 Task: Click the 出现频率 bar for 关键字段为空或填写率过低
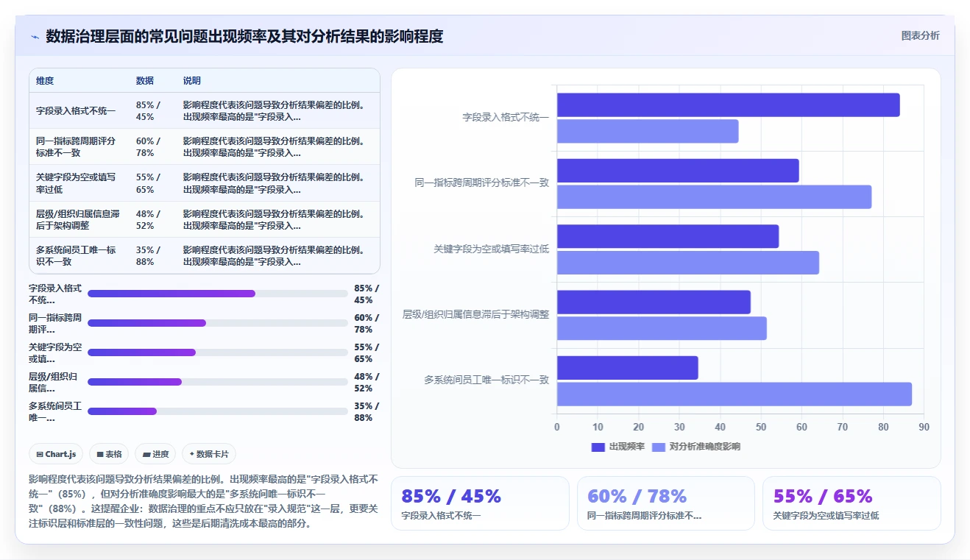[668, 236]
